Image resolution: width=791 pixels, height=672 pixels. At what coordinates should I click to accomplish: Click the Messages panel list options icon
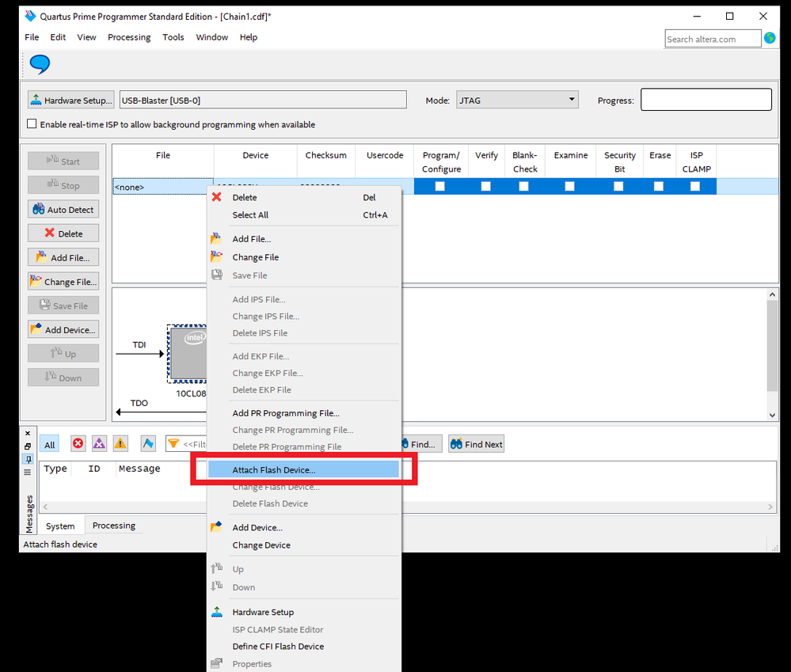coord(28,473)
